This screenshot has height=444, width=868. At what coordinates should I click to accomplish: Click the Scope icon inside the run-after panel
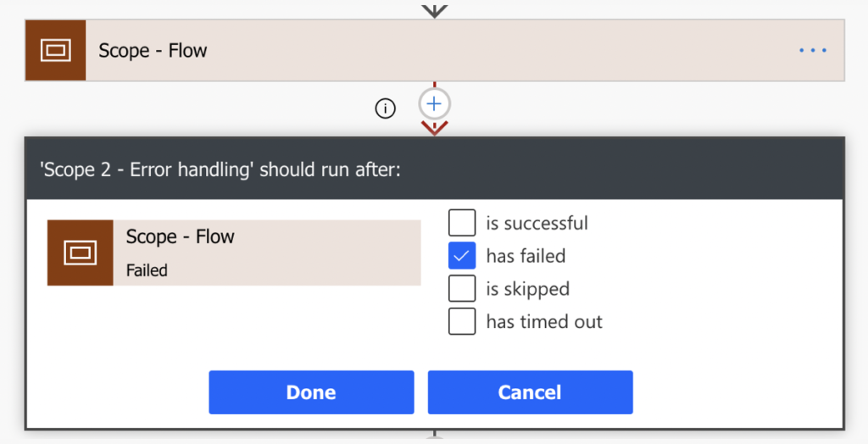coord(81,253)
